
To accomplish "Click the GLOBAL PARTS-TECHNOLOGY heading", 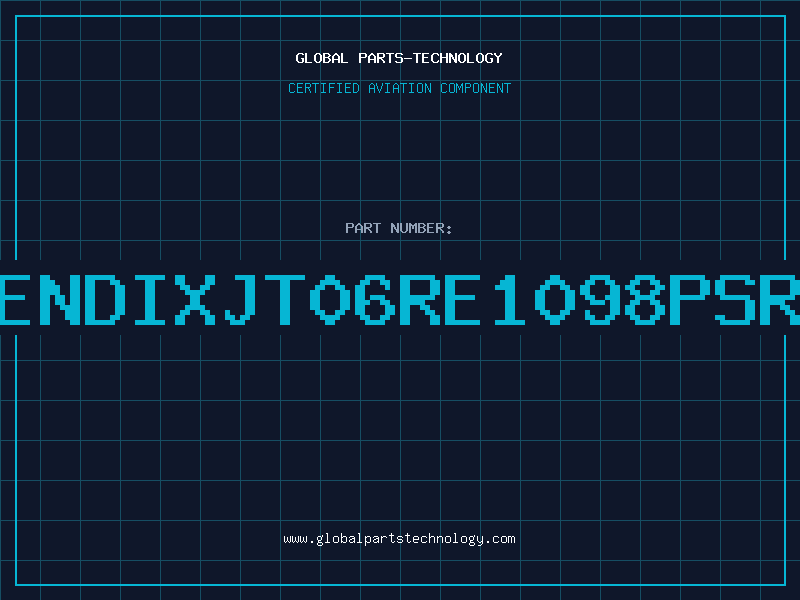I will click(x=399, y=58).
